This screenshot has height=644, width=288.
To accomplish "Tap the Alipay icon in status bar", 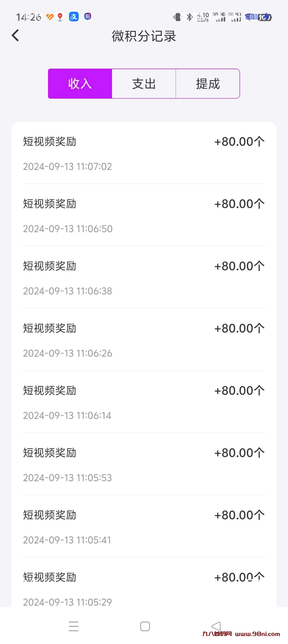I will (74, 17).
